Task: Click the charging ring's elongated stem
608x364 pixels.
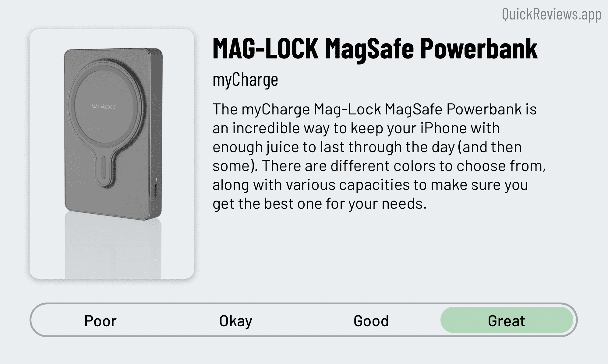Action: tap(104, 168)
